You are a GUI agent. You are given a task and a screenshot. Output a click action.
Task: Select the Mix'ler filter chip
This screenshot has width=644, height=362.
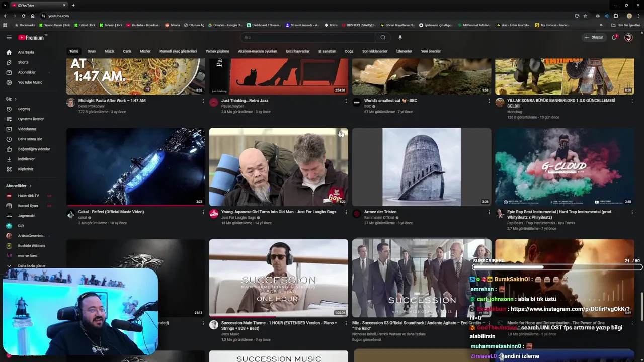point(145,51)
